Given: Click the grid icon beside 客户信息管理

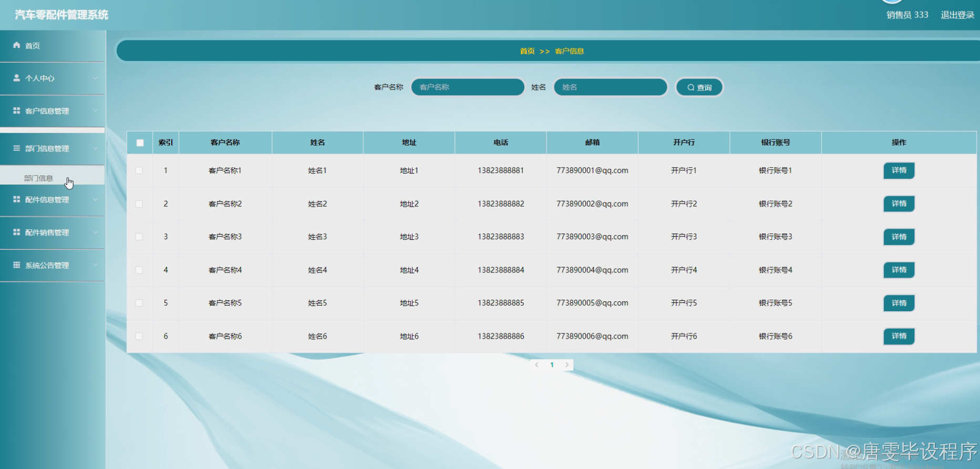Looking at the screenshot, I should [17, 110].
